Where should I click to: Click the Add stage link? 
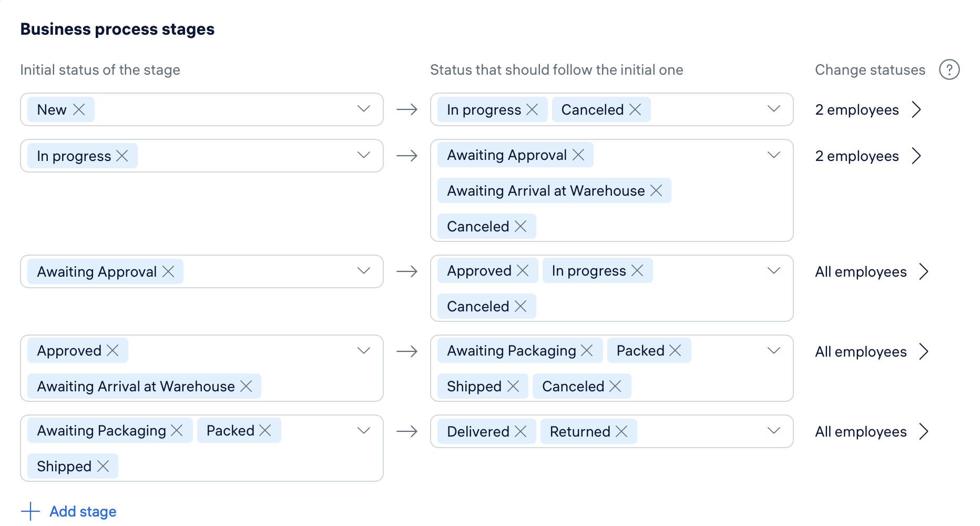[x=83, y=511]
